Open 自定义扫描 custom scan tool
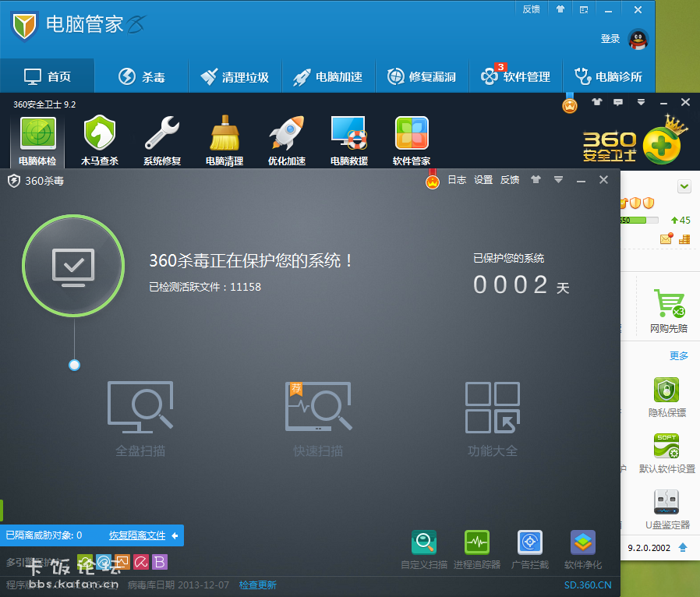700x597 pixels. (x=424, y=549)
